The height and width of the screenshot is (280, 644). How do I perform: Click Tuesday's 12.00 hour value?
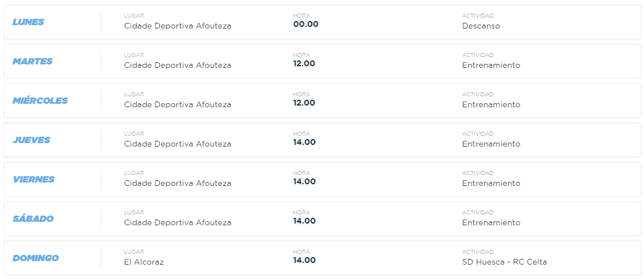pos(304,63)
